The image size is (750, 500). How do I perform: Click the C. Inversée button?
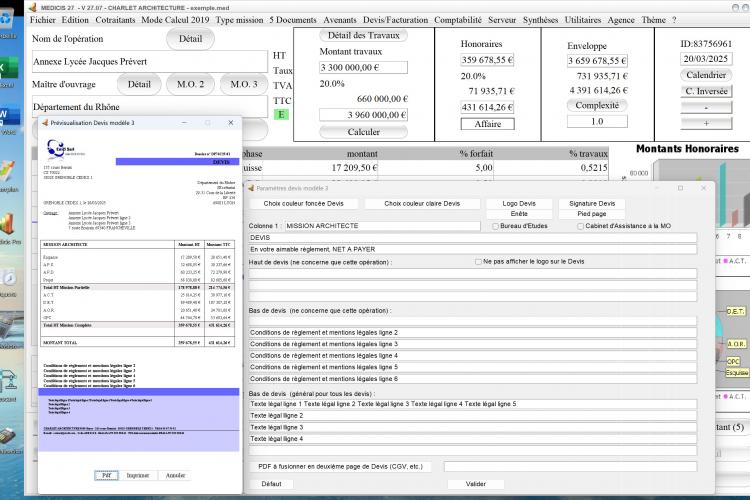pyautogui.click(x=706, y=91)
